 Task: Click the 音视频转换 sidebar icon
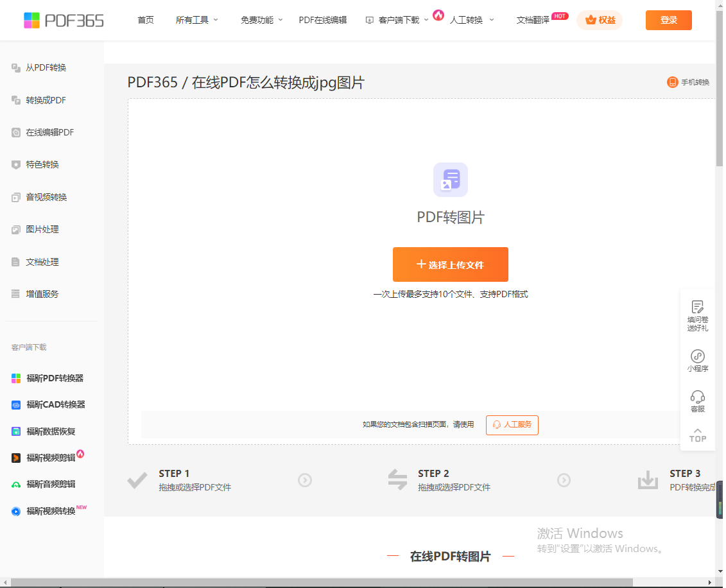click(x=16, y=198)
